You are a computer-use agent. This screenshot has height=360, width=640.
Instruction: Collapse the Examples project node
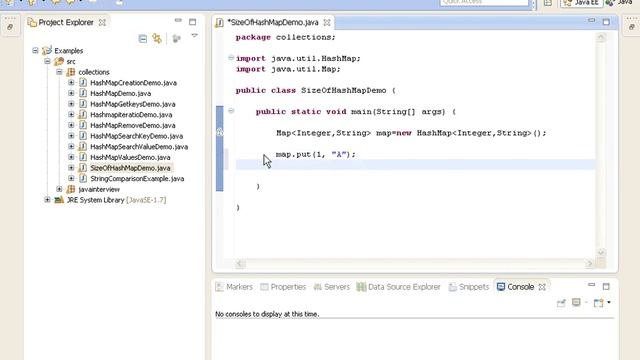36,51
